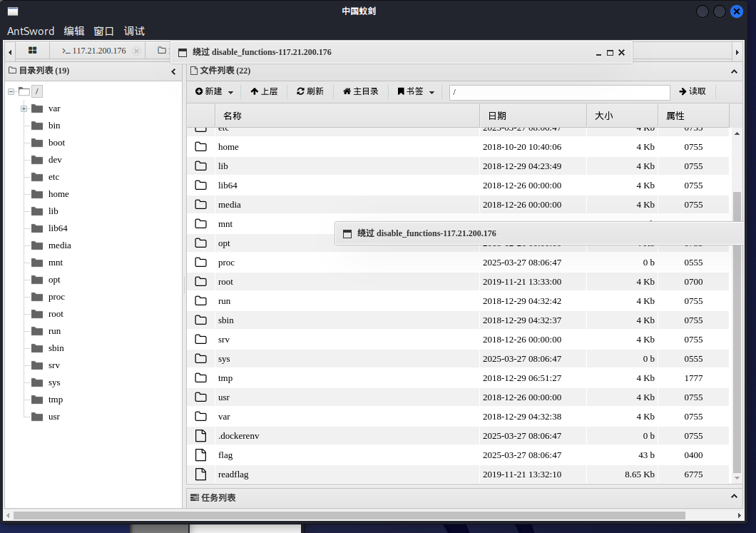Viewport: 756px width, 533px height.
Task: Select the dev folder in the tree
Action: pos(55,160)
